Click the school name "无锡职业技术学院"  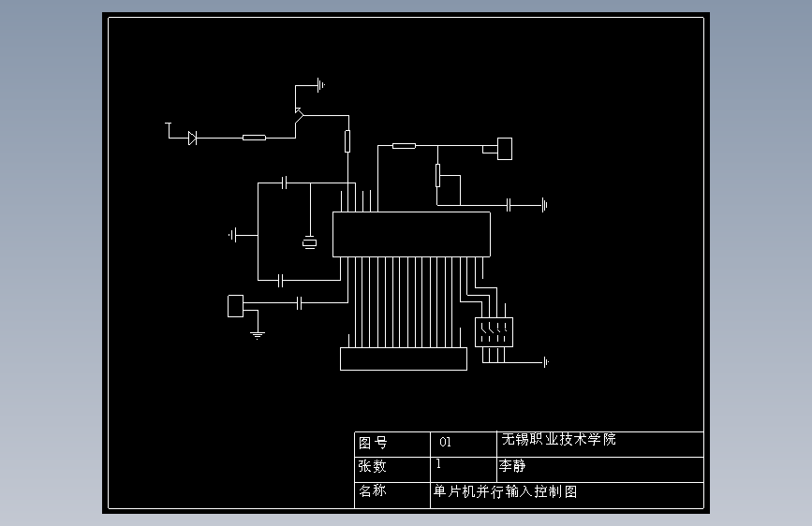point(558,439)
